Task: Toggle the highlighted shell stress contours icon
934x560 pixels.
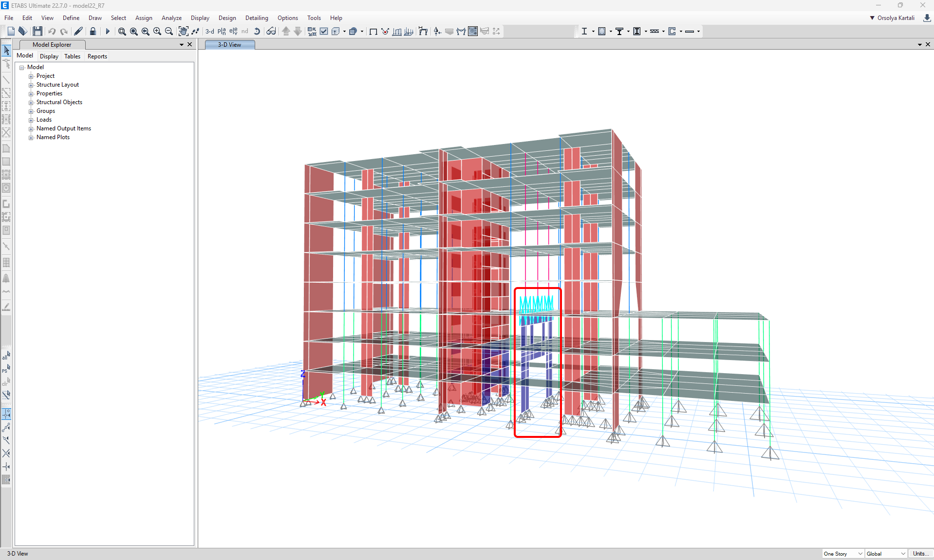Action: pyautogui.click(x=472, y=31)
